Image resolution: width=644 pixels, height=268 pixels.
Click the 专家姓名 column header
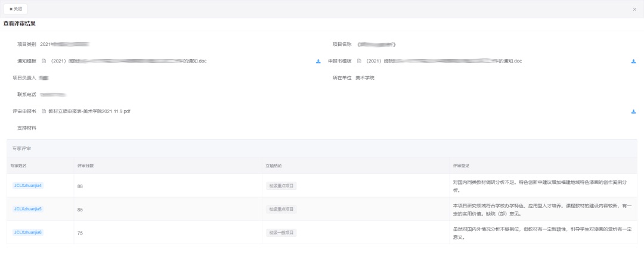[18, 165]
